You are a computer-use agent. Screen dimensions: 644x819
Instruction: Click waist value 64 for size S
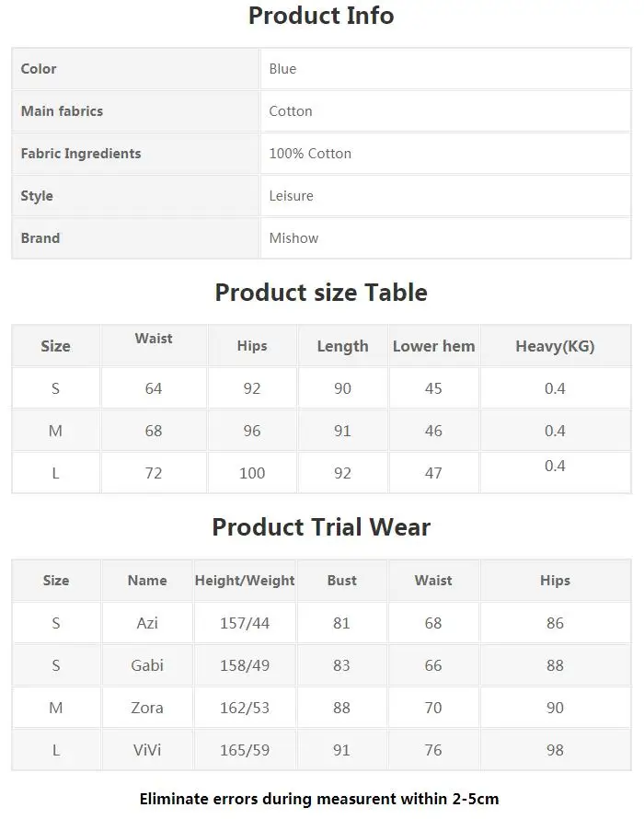(154, 388)
